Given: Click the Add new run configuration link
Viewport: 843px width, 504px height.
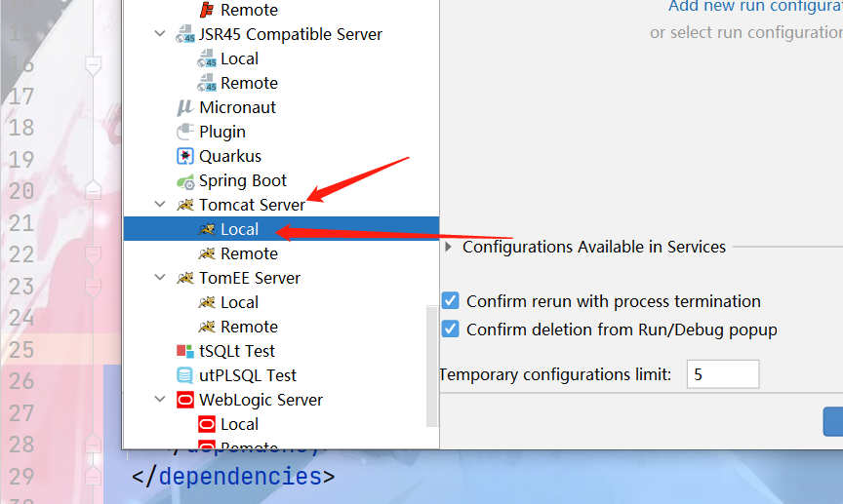Looking at the screenshot, I should (x=755, y=7).
